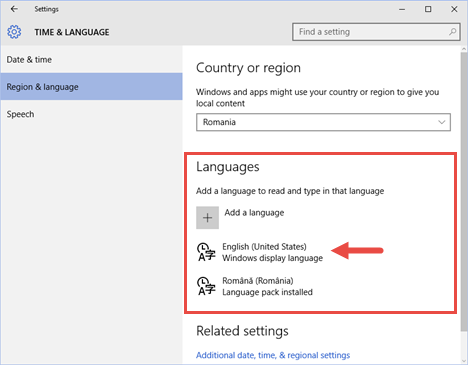Select Română (România) language entry

tap(255, 286)
